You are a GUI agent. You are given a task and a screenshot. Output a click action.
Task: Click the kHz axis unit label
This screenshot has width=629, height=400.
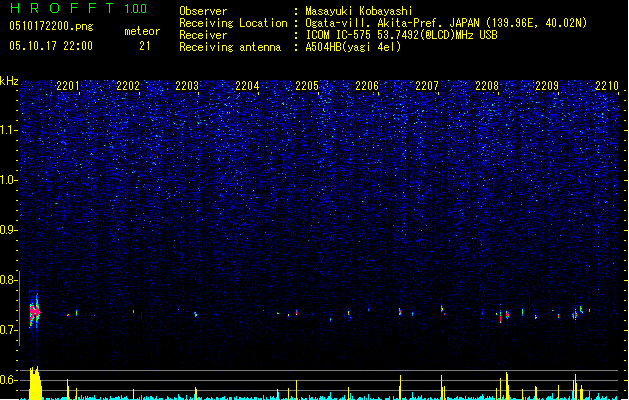click(x=9, y=81)
